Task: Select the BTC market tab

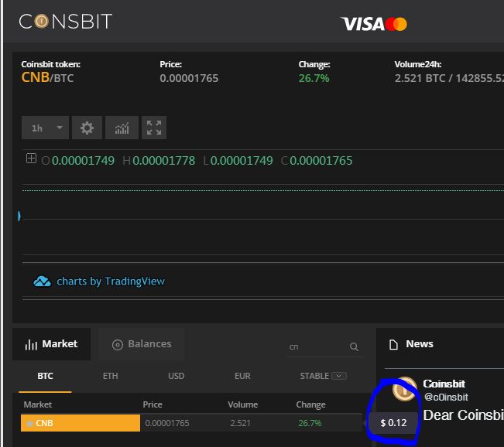Action: (45, 376)
